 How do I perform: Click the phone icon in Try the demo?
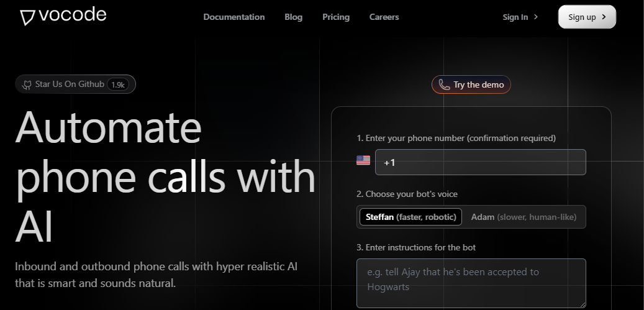click(444, 85)
